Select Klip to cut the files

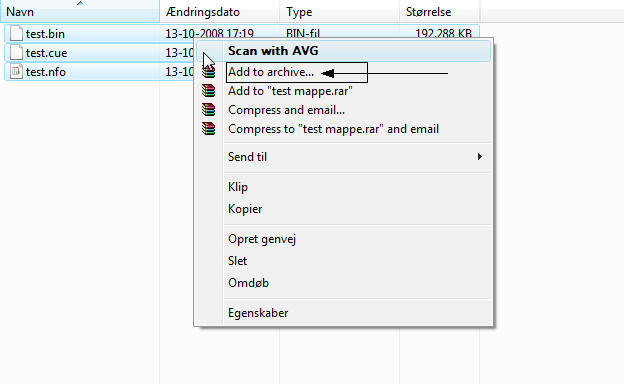pyautogui.click(x=344, y=187)
